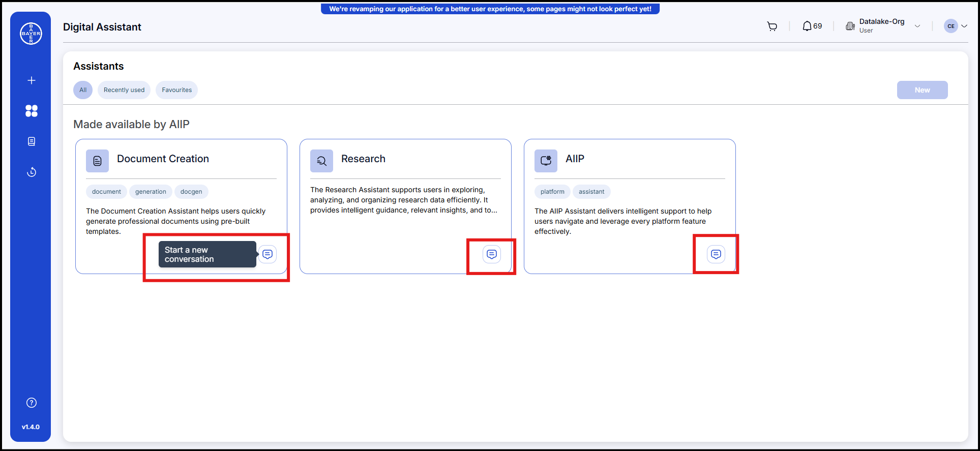980x451 pixels.
Task: Open the document list icon in the sidebar
Action: (x=32, y=141)
